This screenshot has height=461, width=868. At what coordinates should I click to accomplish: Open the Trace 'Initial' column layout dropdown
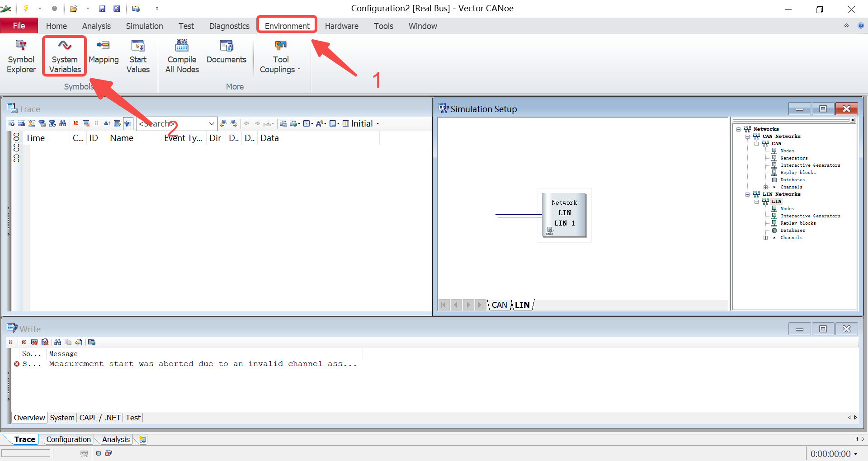[x=361, y=123]
